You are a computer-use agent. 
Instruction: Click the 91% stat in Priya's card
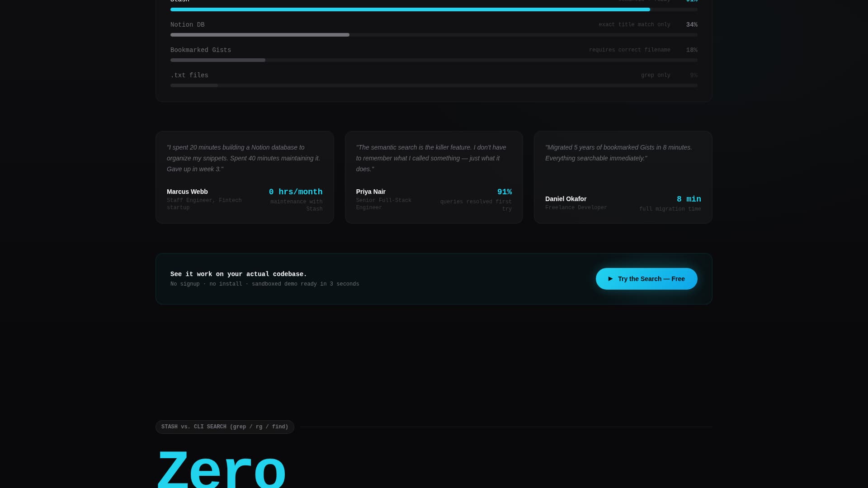click(505, 192)
